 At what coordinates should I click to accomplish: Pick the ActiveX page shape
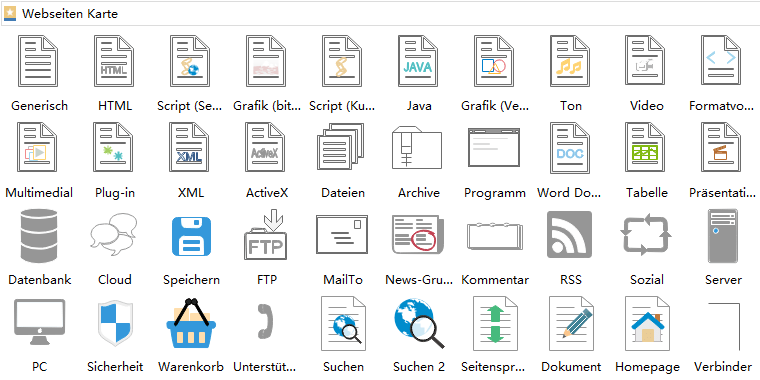[x=266, y=147]
